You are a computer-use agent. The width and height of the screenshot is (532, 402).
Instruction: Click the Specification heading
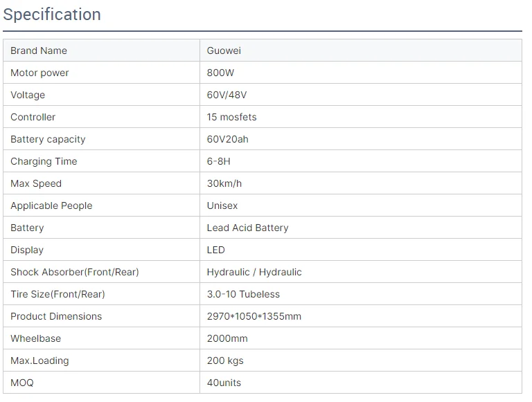point(52,15)
